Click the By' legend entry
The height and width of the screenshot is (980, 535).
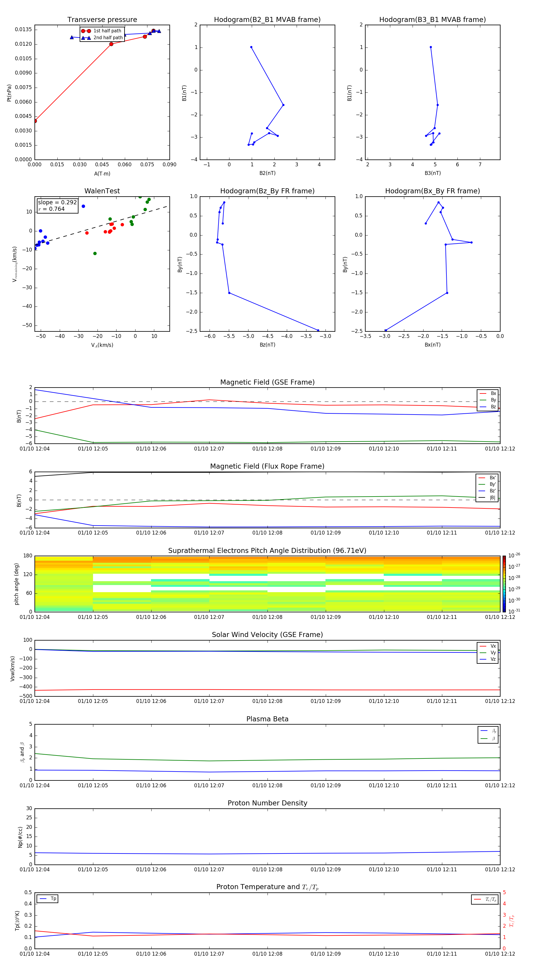point(487,484)
